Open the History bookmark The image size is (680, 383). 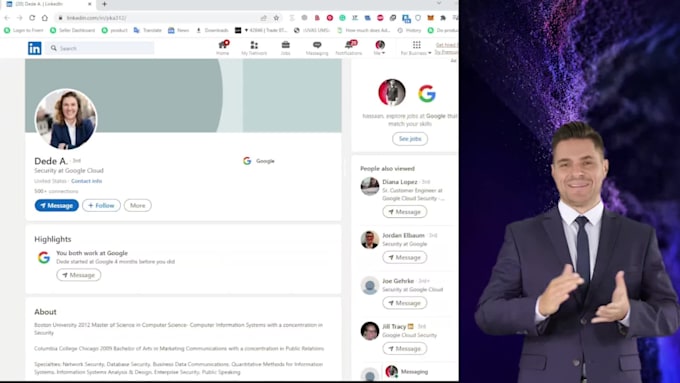(409, 30)
